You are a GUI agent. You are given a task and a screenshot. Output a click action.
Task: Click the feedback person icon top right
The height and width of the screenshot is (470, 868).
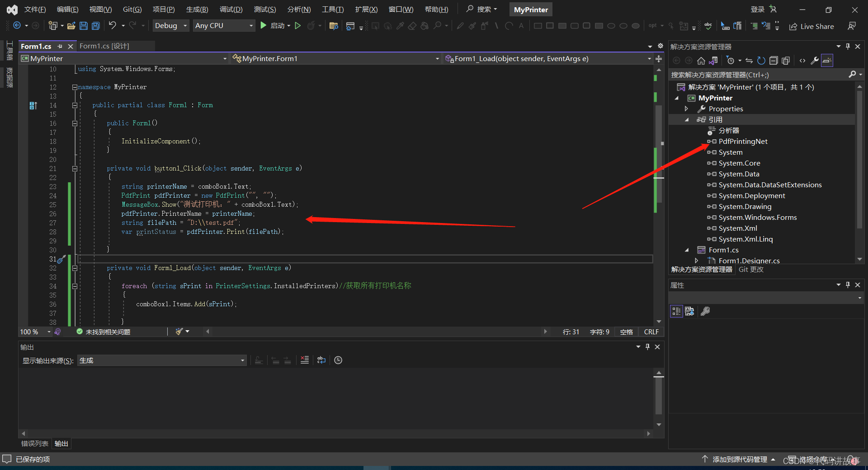point(852,26)
